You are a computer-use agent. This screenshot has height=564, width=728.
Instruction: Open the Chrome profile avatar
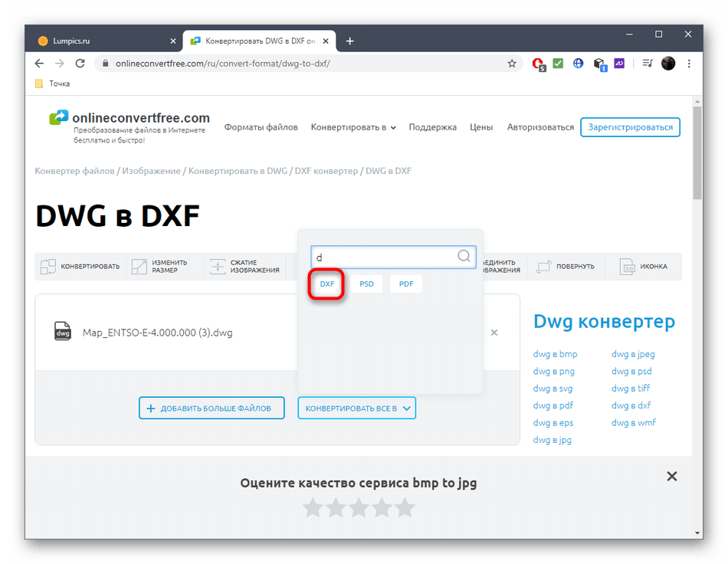(668, 63)
